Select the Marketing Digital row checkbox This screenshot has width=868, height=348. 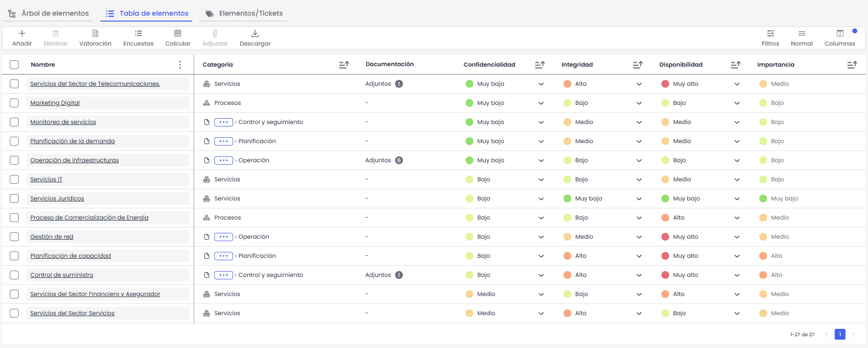[x=14, y=103]
